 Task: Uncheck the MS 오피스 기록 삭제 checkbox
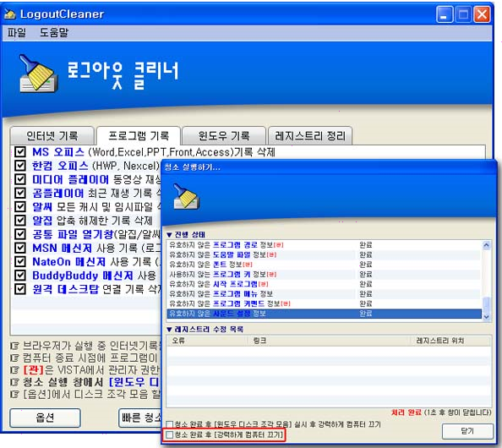click(20, 151)
